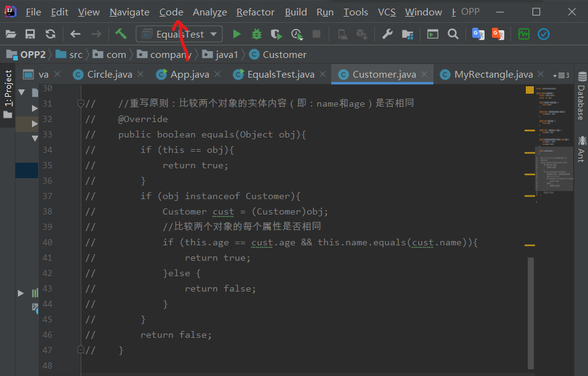Screen dimensions: 588x376
Task: Click line number 40 in the gutter
Action: click(x=47, y=242)
